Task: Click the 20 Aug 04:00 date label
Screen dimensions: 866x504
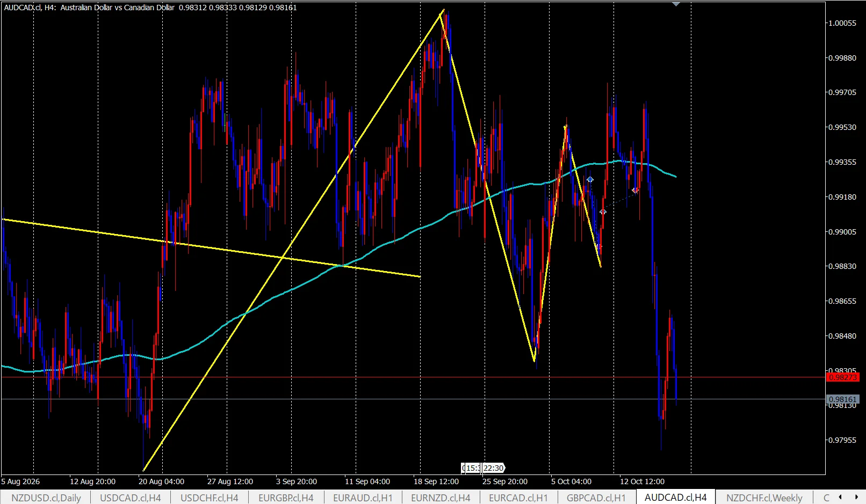Action: [161, 481]
